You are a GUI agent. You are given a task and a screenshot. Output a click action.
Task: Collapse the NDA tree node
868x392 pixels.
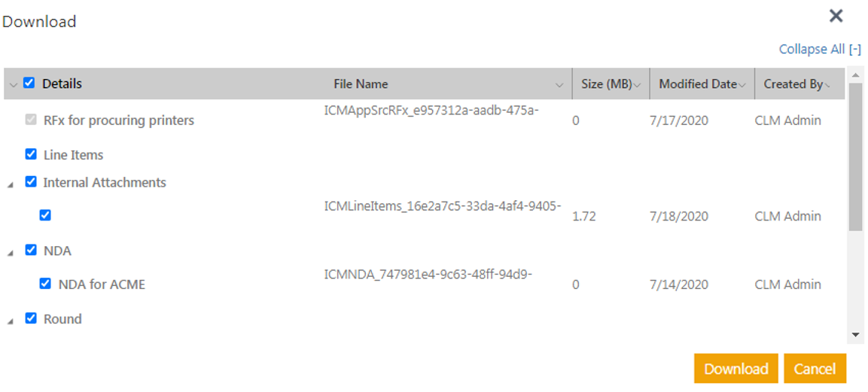(11, 254)
